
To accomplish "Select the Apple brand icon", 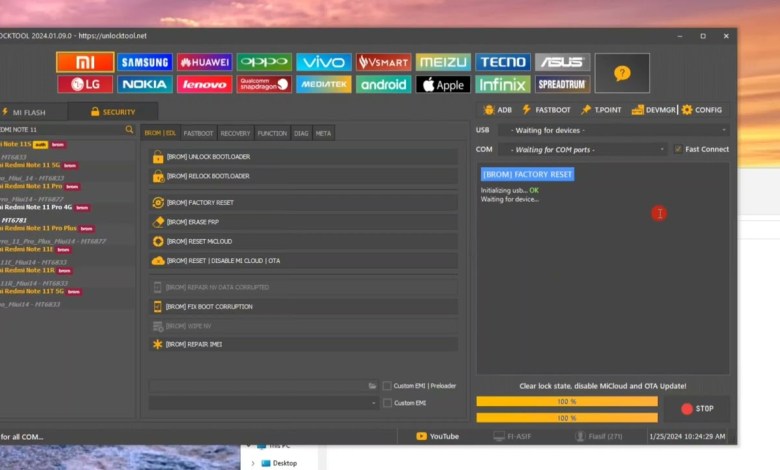I will pos(443,85).
